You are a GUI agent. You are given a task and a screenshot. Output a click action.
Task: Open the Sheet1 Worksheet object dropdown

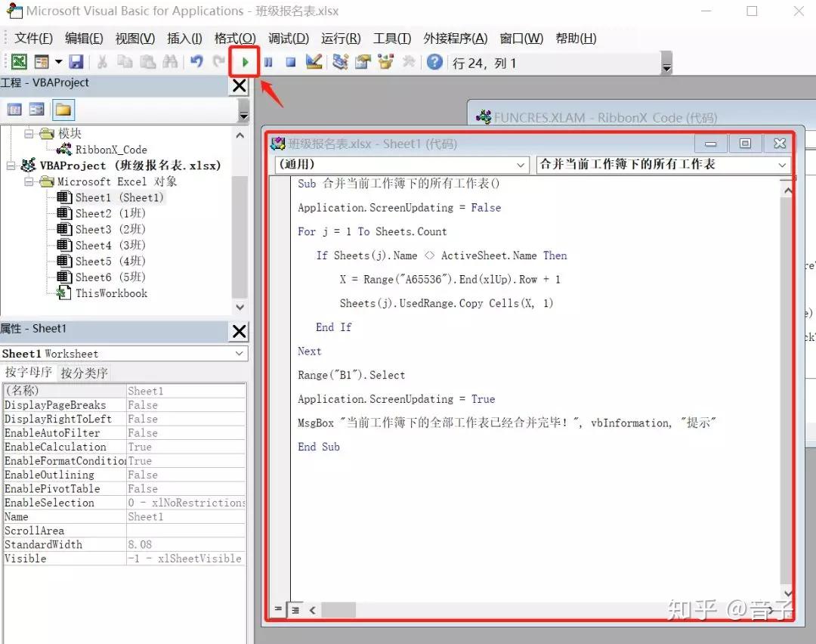pos(239,354)
